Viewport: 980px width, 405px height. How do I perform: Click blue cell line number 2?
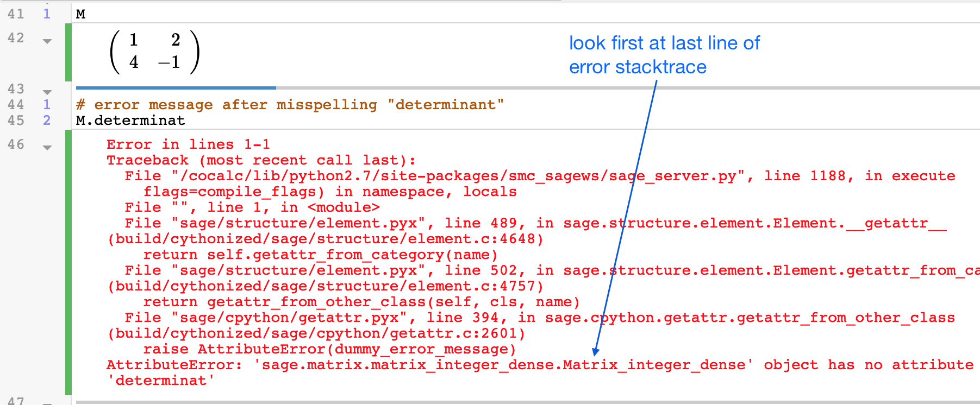click(47, 121)
